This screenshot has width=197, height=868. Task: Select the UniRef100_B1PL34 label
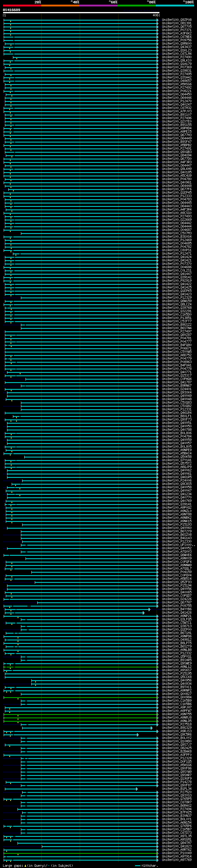pyautogui.click(x=176, y=789)
